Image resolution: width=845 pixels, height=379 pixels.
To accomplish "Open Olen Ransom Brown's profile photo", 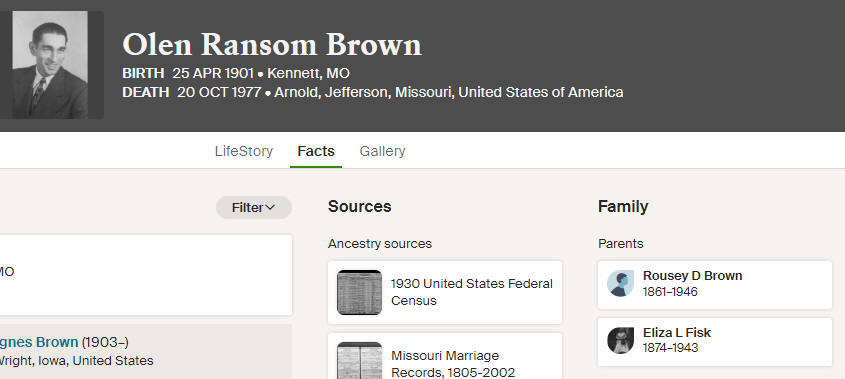I will tap(50, 65).
